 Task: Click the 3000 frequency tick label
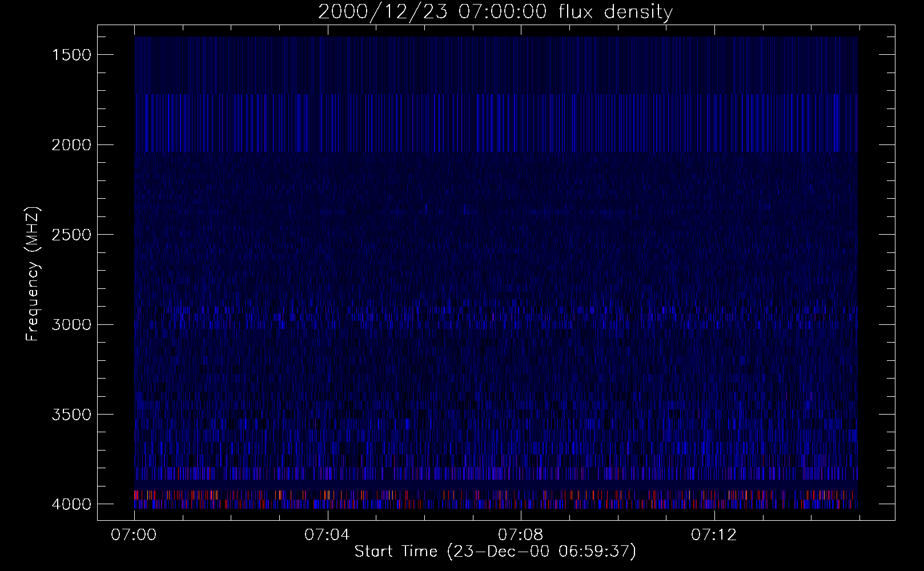pos(71,325)
